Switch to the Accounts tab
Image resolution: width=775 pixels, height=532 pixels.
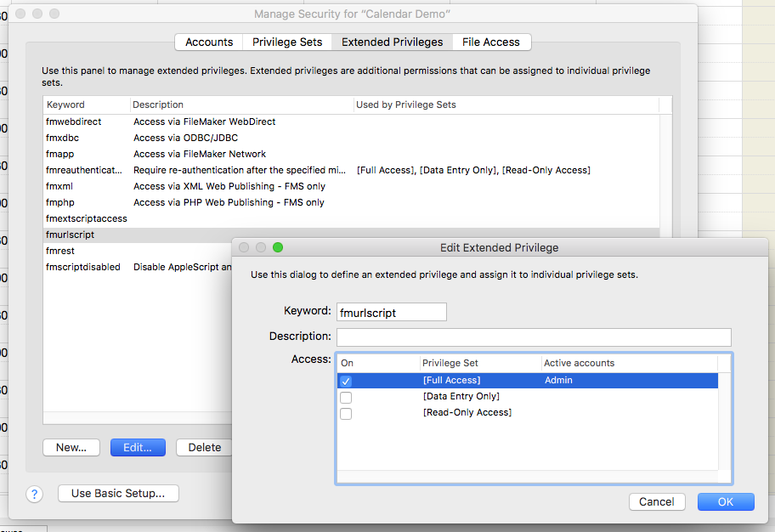209,42
